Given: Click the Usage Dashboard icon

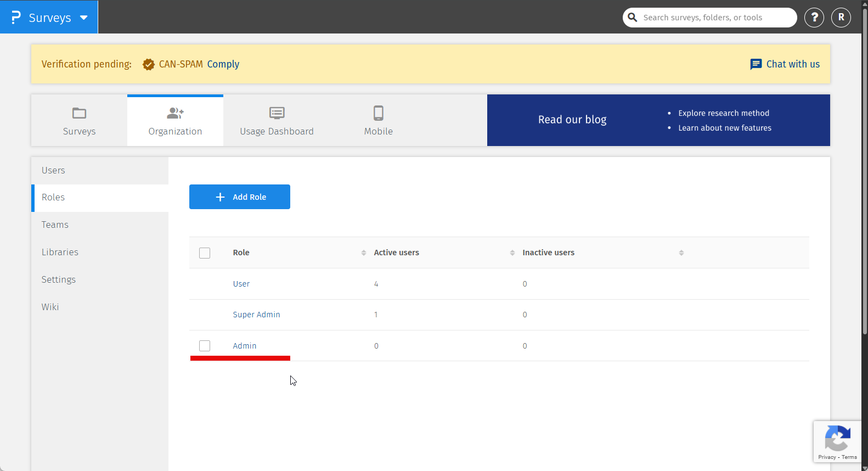Looking at the screenshot, I should tap(277, 113).
